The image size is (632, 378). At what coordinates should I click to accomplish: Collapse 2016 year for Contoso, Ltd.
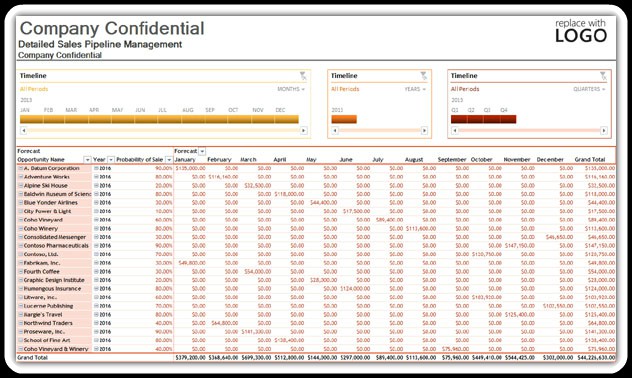[96, 254]
